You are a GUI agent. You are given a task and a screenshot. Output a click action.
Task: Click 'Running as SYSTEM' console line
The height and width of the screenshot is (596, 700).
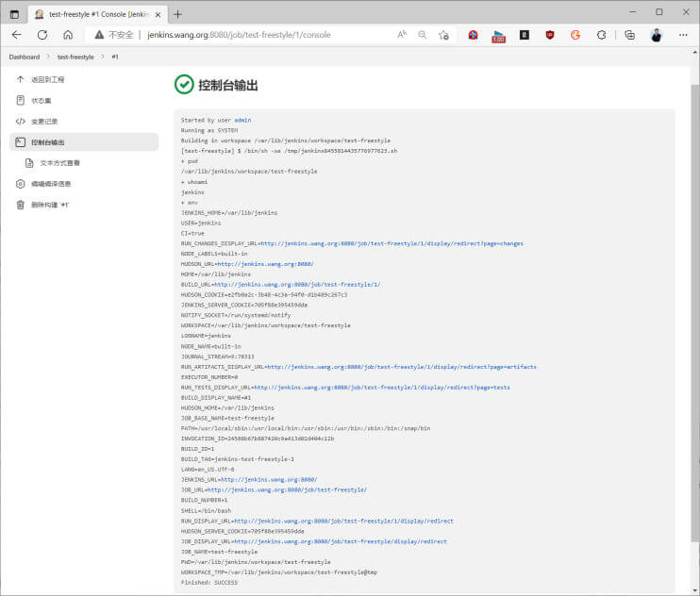click(209, 131)
